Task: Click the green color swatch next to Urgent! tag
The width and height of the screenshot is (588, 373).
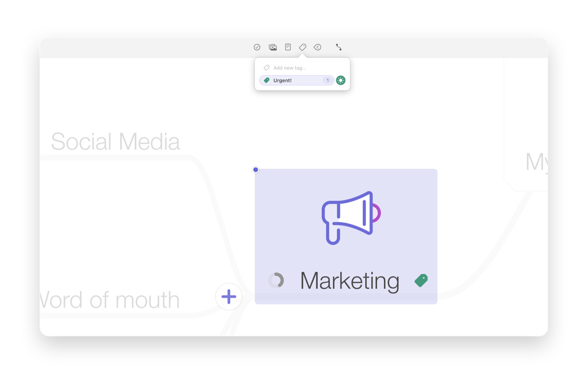Action: click(x=341, y=80)
